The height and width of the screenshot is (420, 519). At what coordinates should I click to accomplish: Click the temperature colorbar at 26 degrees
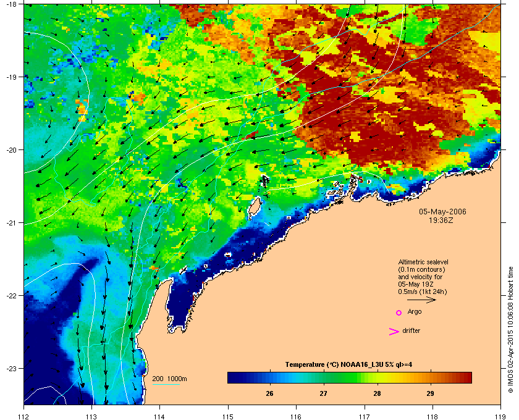(x=270, y=377)
